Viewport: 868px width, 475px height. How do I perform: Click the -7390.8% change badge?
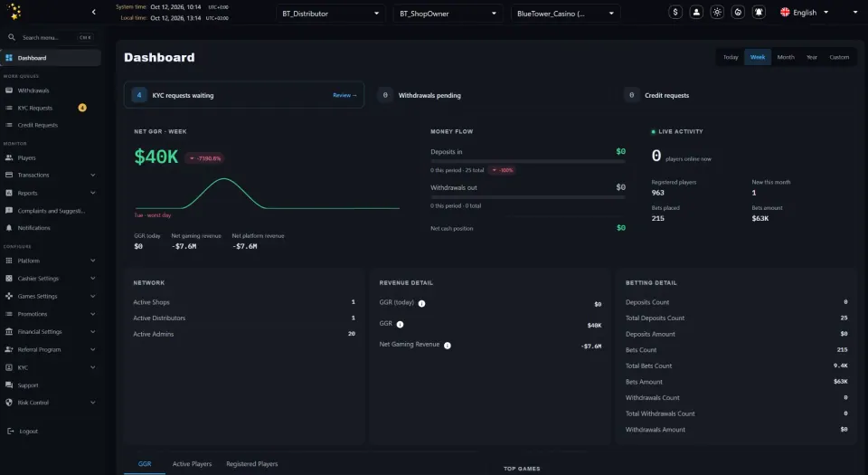[205, 158]
